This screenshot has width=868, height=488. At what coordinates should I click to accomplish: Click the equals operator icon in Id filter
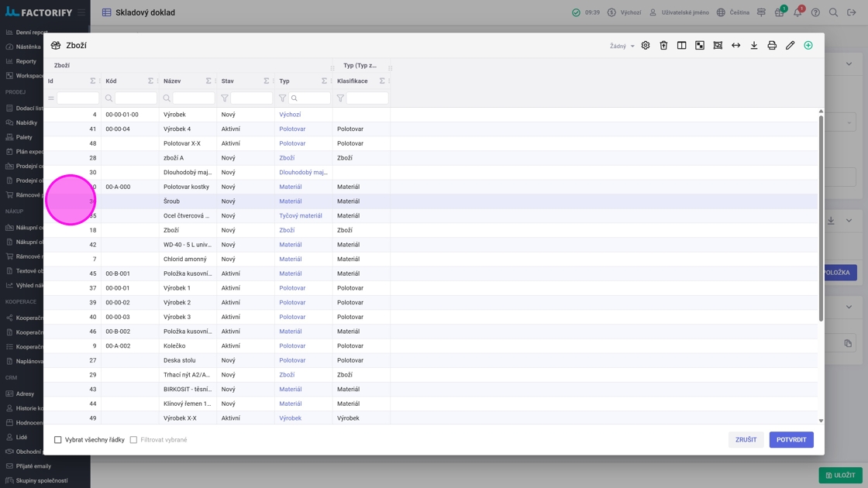[51, 98]
